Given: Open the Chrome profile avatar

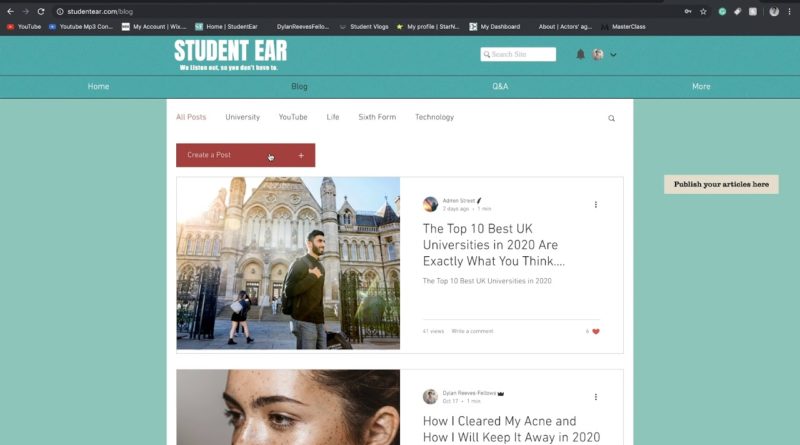Looking at the screenshot, I should [774, 11].
